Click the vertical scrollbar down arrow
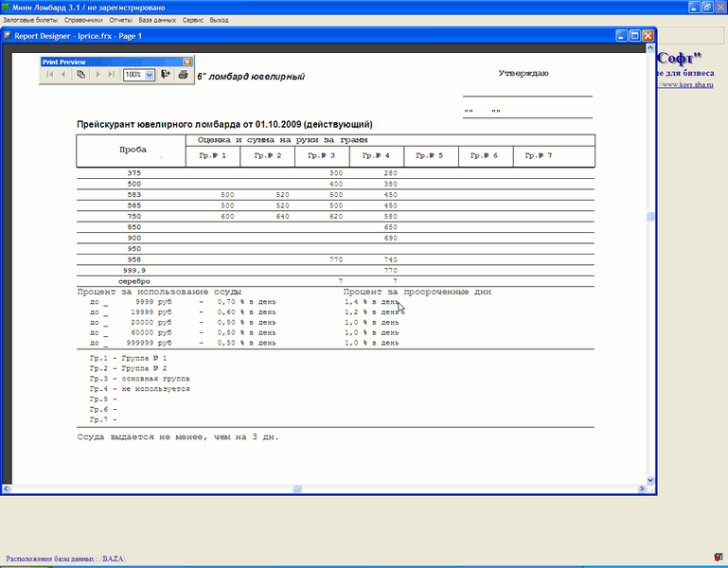728x568 pixels. click(650, 480)
